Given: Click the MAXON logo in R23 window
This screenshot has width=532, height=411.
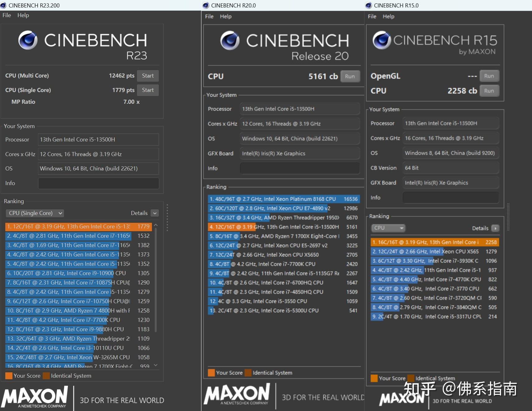Looking at the screenshot, I should coord(34,397).
